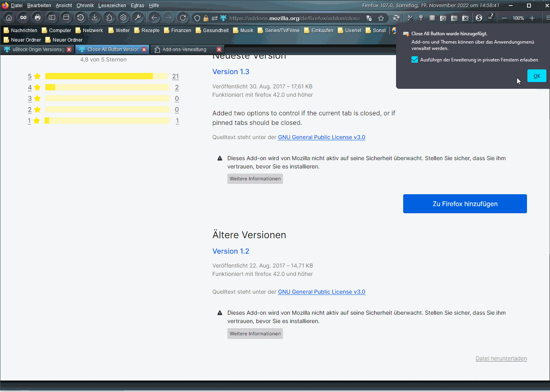Click the page reload icon

pyautogui.click(x=183, y=18)
